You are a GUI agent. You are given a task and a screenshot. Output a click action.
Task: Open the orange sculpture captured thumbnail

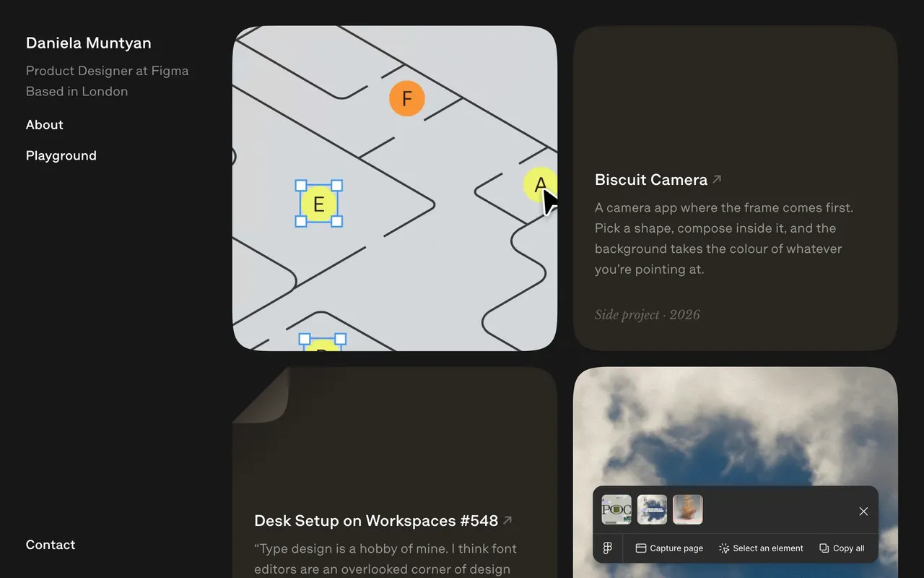pos(687,509)
